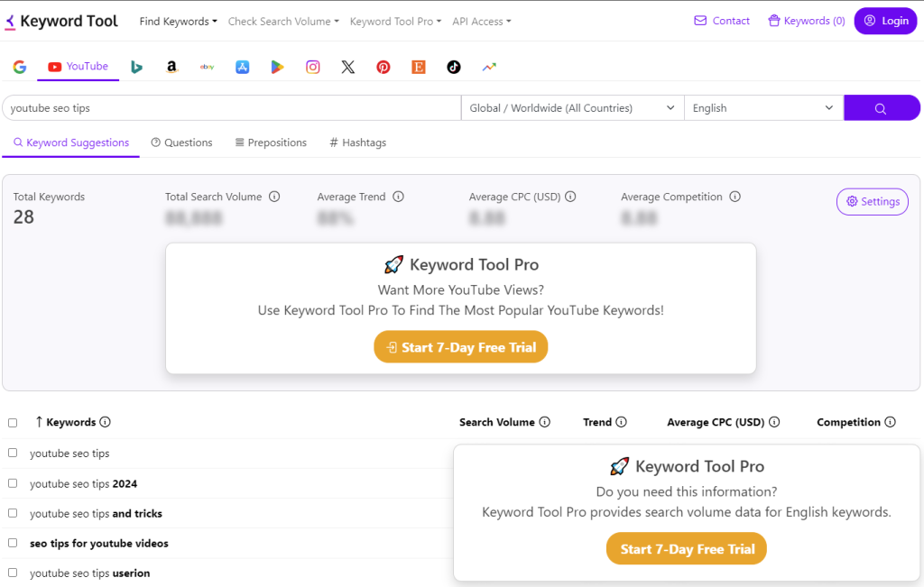924x587 pixels.
Task: Open the Settings button
Action: 873,201
